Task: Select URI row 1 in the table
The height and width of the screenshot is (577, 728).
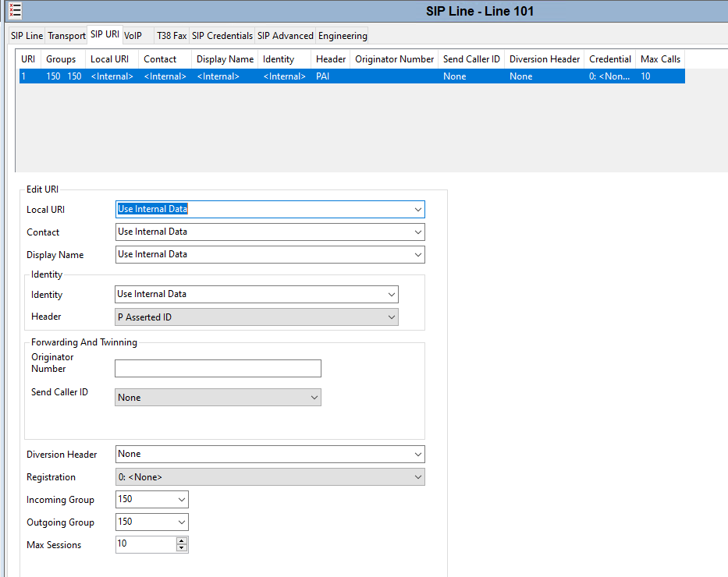Action: (352, 76)
